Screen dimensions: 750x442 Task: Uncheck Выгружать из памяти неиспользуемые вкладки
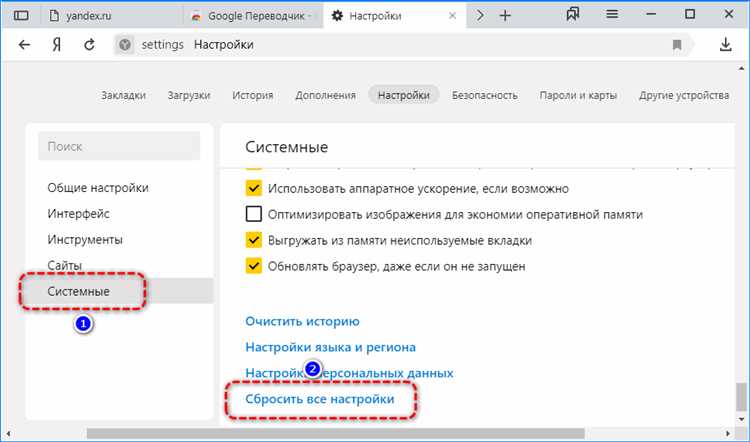click(254, 240)
